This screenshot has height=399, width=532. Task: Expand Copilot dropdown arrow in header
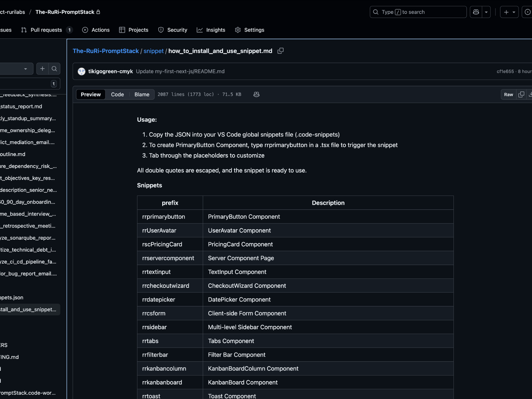(x=486, y=12)
